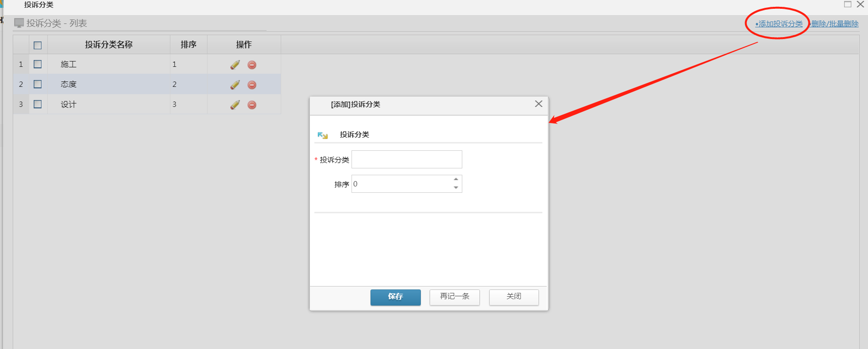Image resolution: width=868 pixels, height=349 pixels.
Task: Close the [添加]投诉分类 dialog with X
Action: pyautogui.click(x=538, y=104)
